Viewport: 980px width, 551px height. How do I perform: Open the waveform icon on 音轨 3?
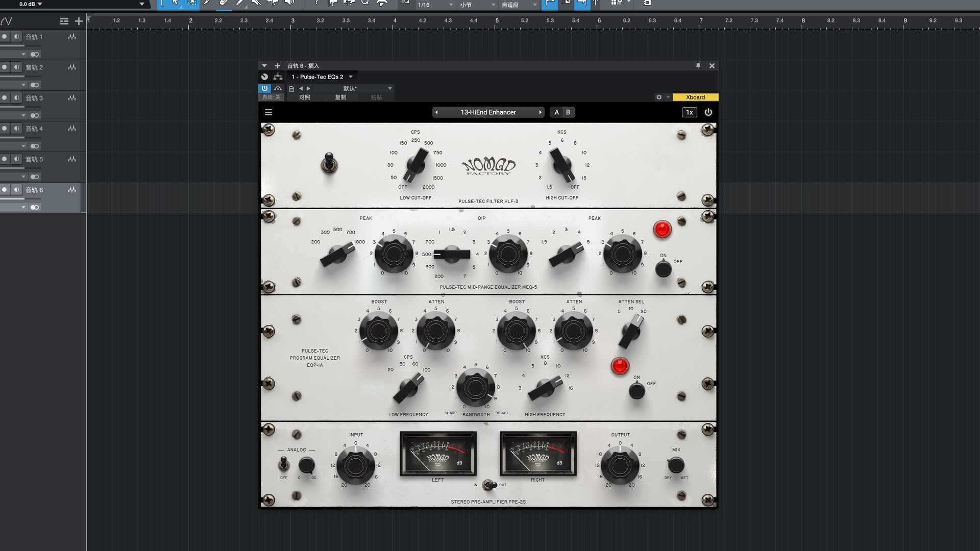pos(72,98)
